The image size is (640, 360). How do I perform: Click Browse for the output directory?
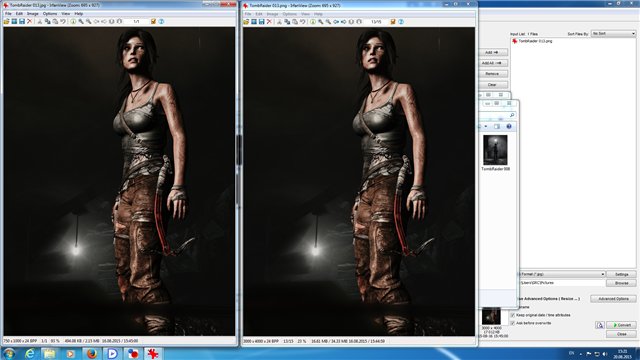621,283
